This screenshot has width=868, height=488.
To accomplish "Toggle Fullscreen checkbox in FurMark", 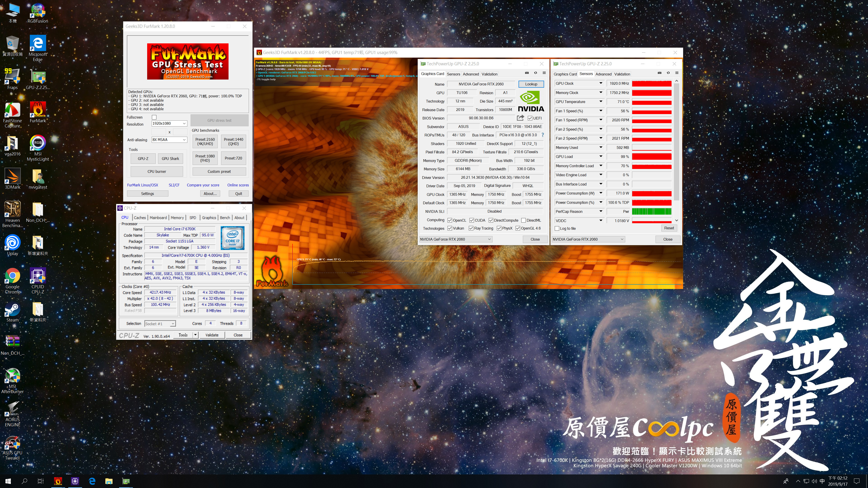I will pos(154,117).
